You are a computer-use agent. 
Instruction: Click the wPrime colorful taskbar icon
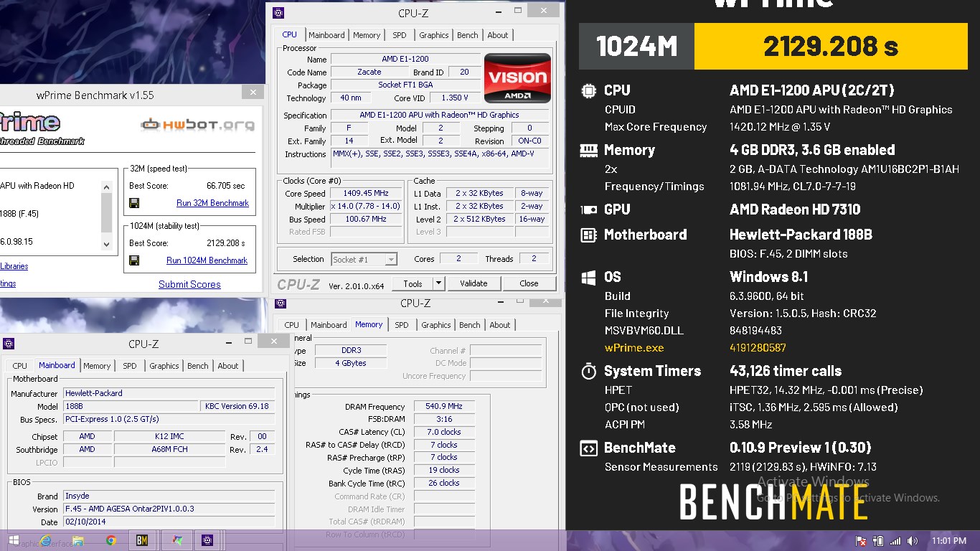click(x=176, y=540)
